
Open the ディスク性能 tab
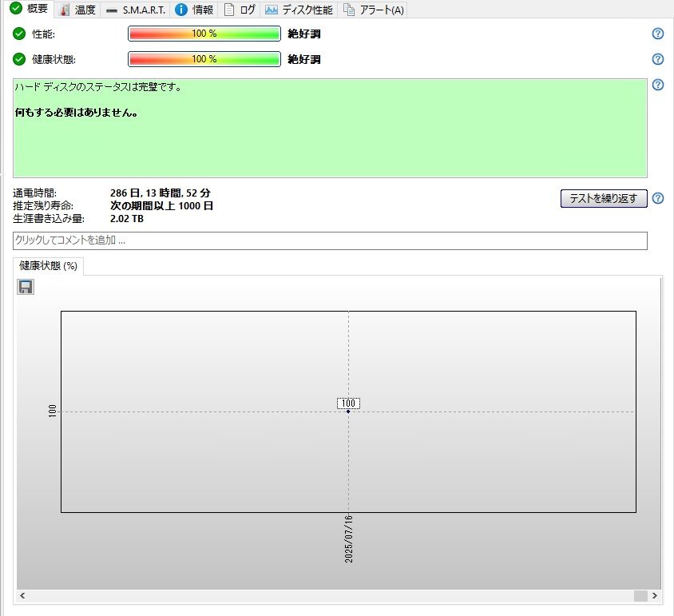[x=299, y=10]
